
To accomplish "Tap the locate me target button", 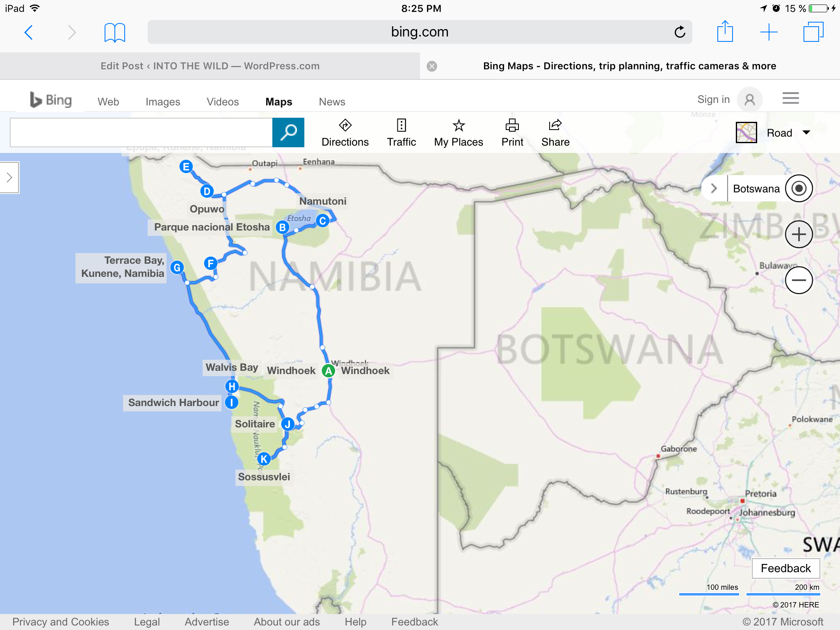I will [x=799, y=189].
